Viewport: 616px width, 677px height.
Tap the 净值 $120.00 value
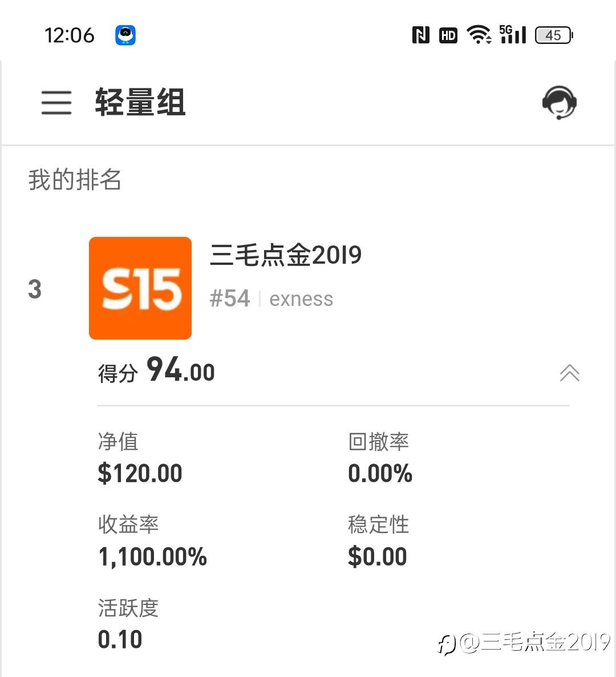point(140,473)
